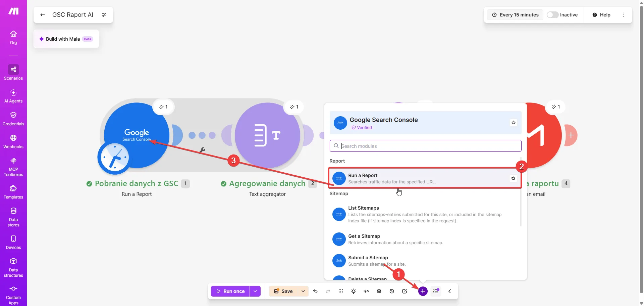The image size is (644, 306).
Task: Click the Make logo
Action: (x=13, y=11)
